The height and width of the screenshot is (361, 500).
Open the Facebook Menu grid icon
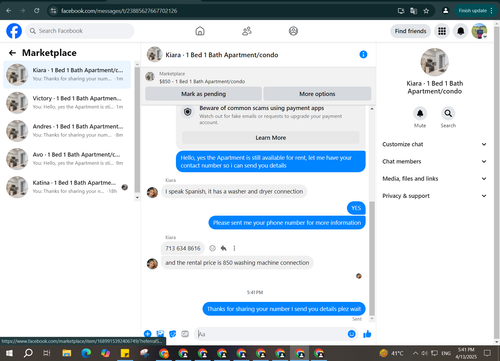(x=442, y=31)
